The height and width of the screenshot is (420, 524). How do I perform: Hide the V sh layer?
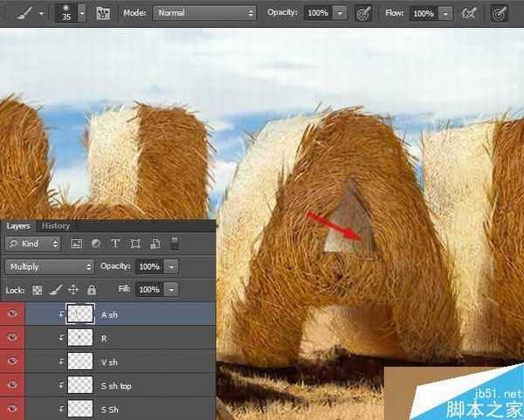tap(11, 361)
